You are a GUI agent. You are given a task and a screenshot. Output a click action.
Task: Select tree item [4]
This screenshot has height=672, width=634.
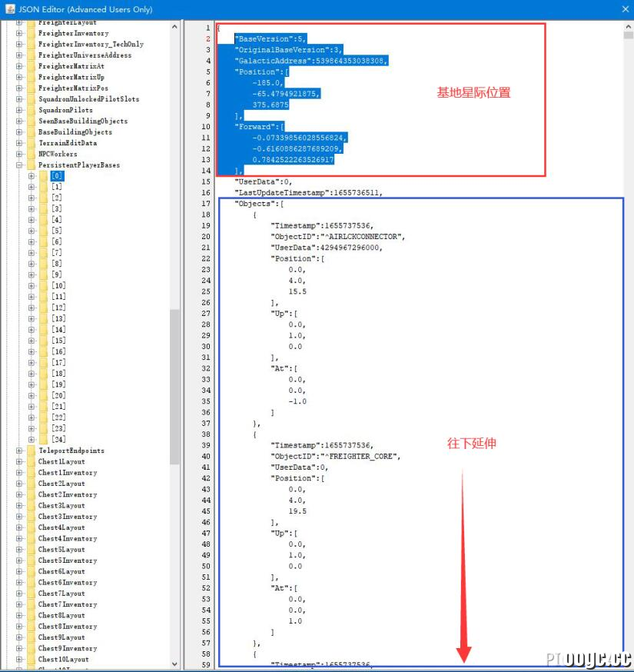[x=57, y=220]
